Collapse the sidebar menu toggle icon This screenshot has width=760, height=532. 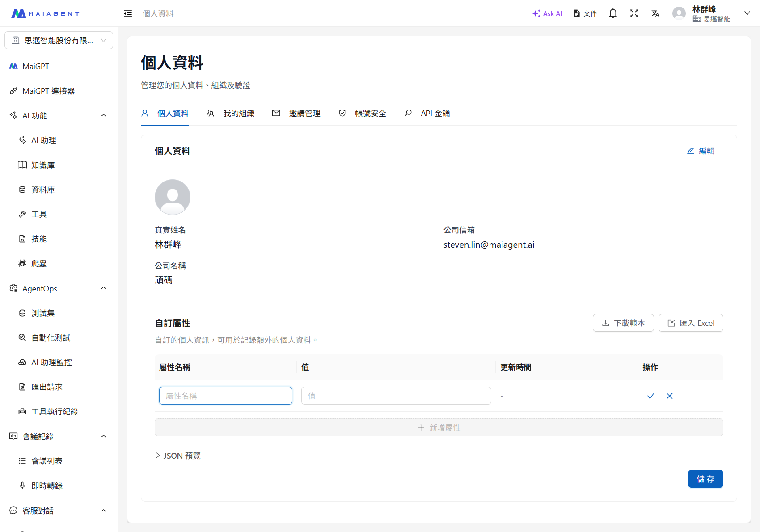pos(128,13)
